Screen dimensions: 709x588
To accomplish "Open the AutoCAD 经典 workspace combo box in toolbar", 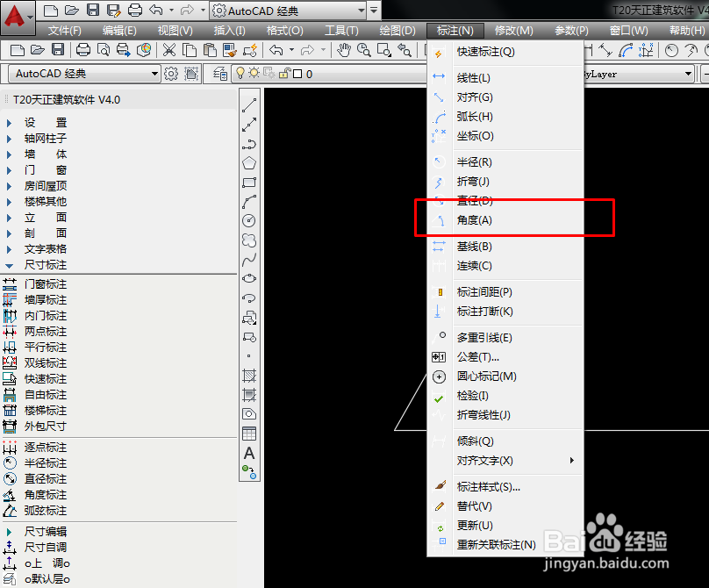I will click(x=84, y=73).
